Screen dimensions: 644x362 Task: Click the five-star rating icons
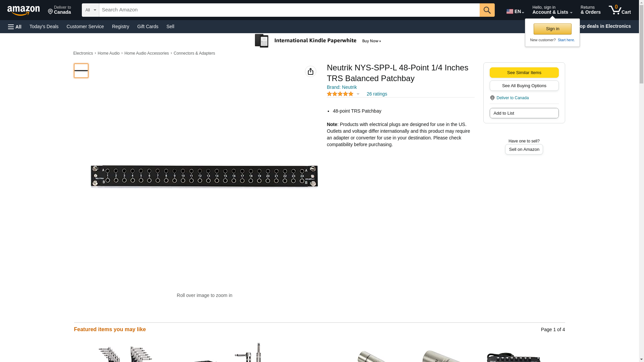tap(340, 94)
